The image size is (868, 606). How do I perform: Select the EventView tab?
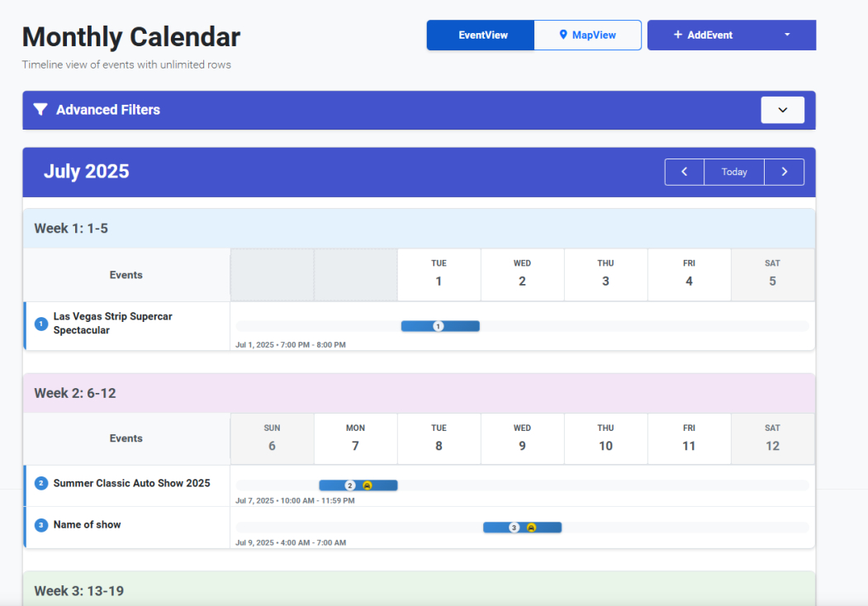(x=480, y=35)
